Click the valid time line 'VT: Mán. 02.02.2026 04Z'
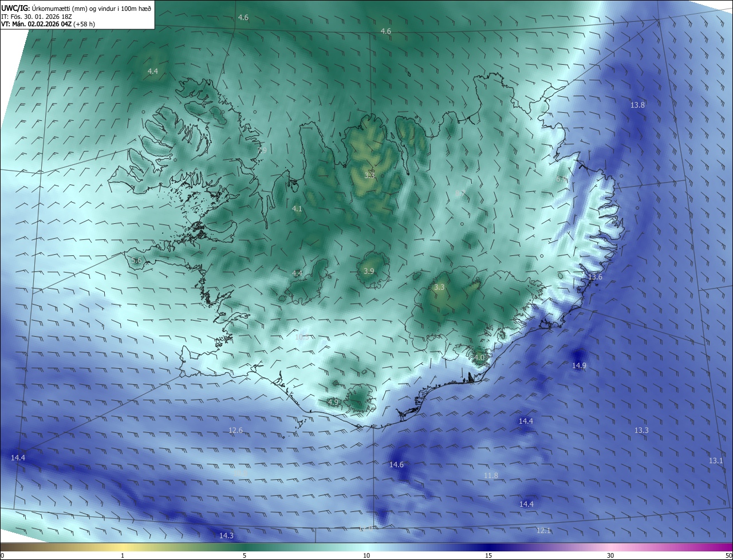The height and width of the screenshot is (560, 733). point(37,24)
